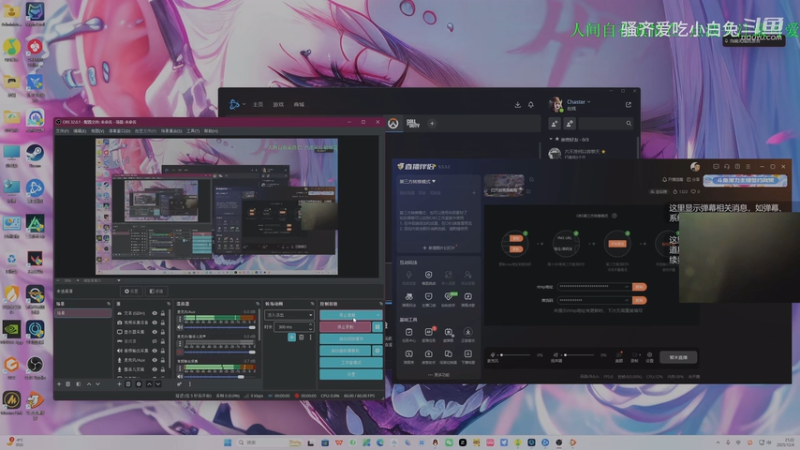Image resolution: width=800 pixels, height=450 pixels.
Task: Click the friend search field in Battle.net
Action: tap(606, 123)
